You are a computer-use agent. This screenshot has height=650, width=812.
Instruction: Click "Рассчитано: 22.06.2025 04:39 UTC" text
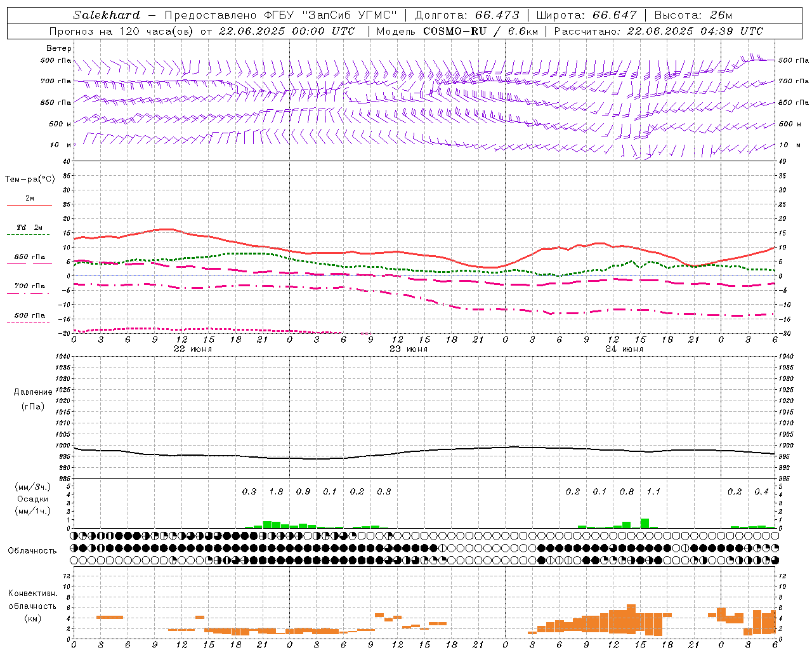[x=658, y=31]
